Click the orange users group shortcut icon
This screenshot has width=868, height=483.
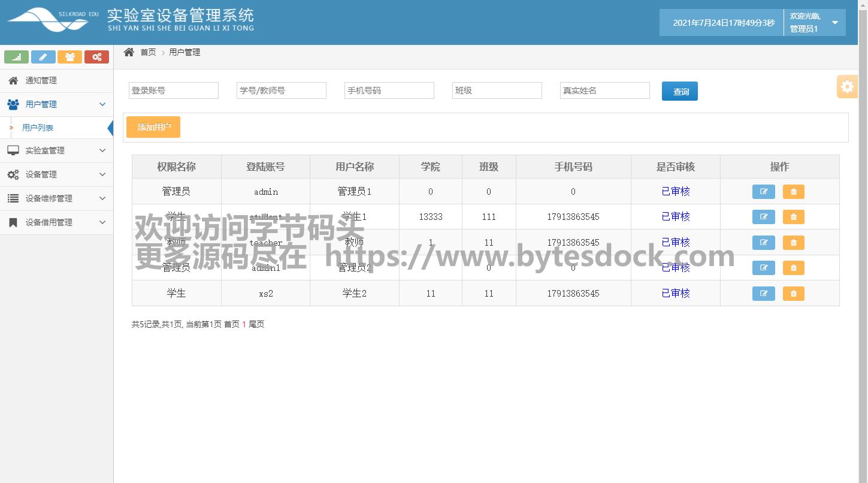pyautogui.click(x=70, y=57)
